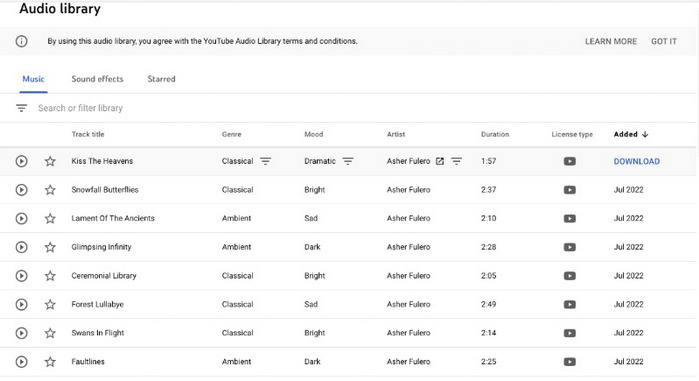Image resolution: width=699 pixels, height=381 pixels.
Task: Star the Snowfall Butterflies track
Action: (x=50, y=190)
